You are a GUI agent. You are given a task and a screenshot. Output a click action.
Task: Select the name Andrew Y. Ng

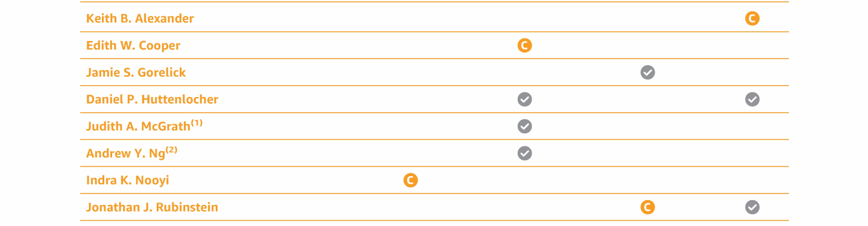[125, 154]
